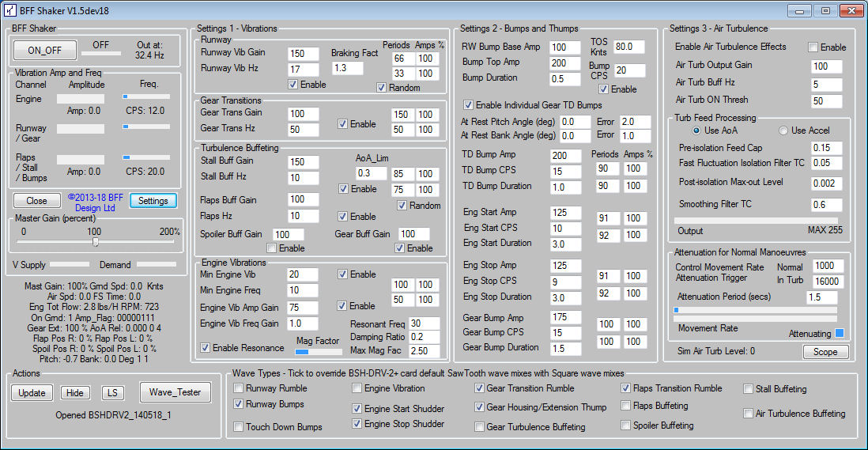Select the Use AoA radio option

click(x=697, y=130)
